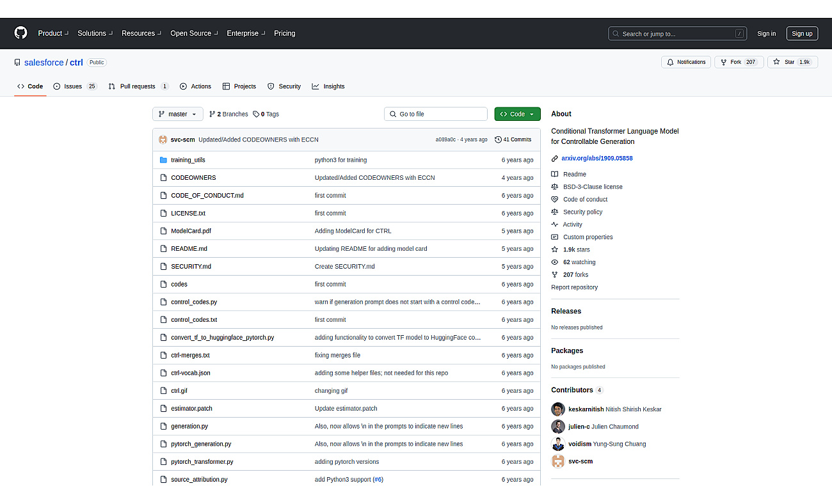Open convert_tf_to_huggingface_pytorch.py file
This screenshot has width=832, height=504.
click(x=222, y=337)
